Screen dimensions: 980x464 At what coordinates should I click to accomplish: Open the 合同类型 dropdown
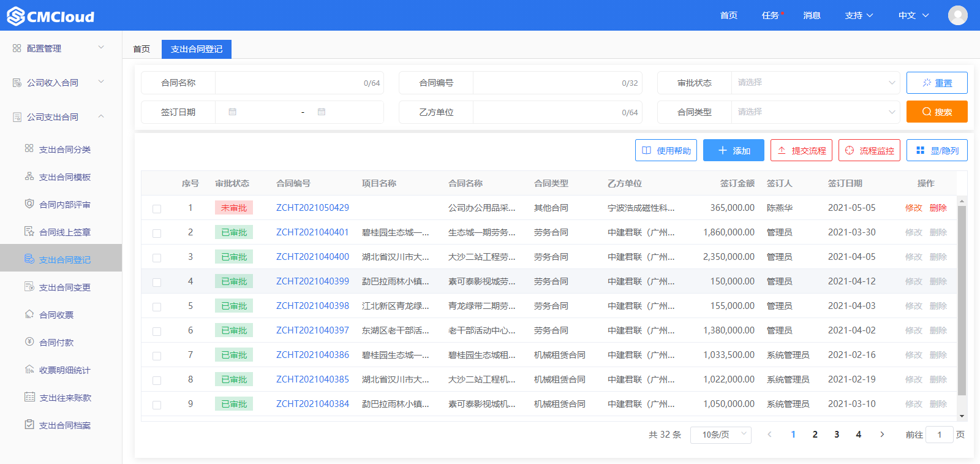(815, 112)
